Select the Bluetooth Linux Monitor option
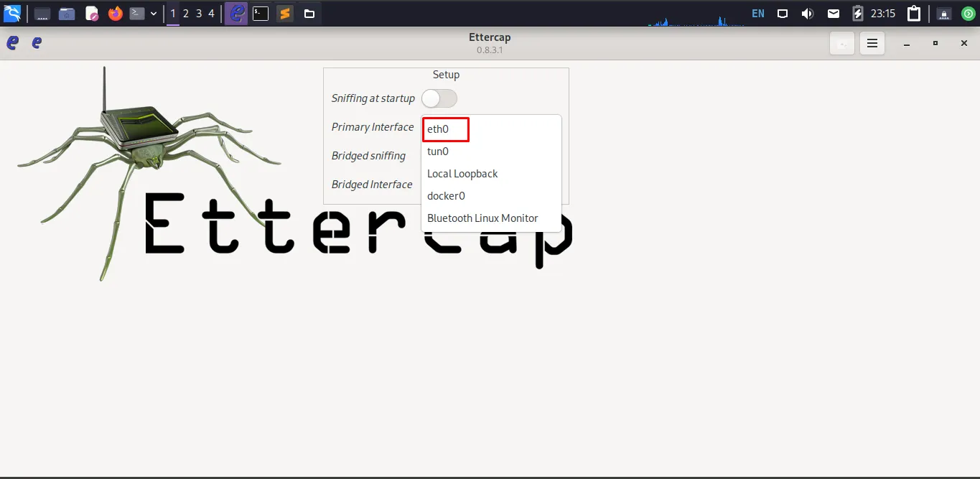980x479 pixels. tap(482, 218)
